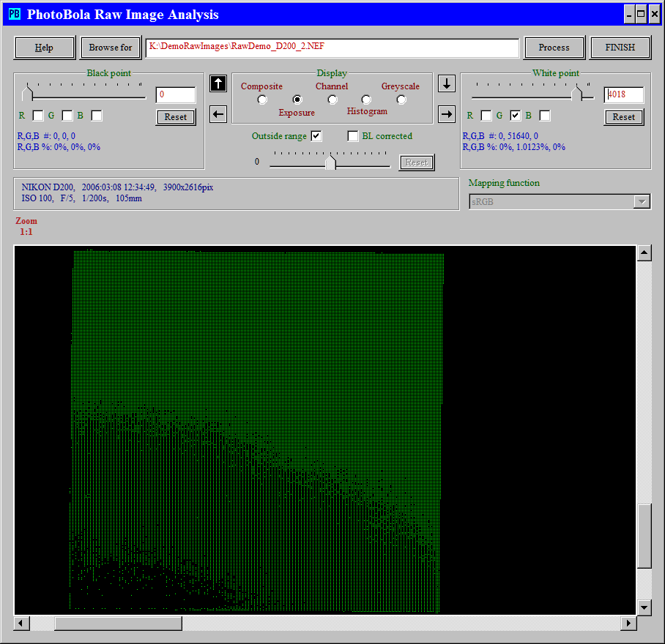Click the up arrow button beside Display
This screenshot has width=665, height=644.
218,83
